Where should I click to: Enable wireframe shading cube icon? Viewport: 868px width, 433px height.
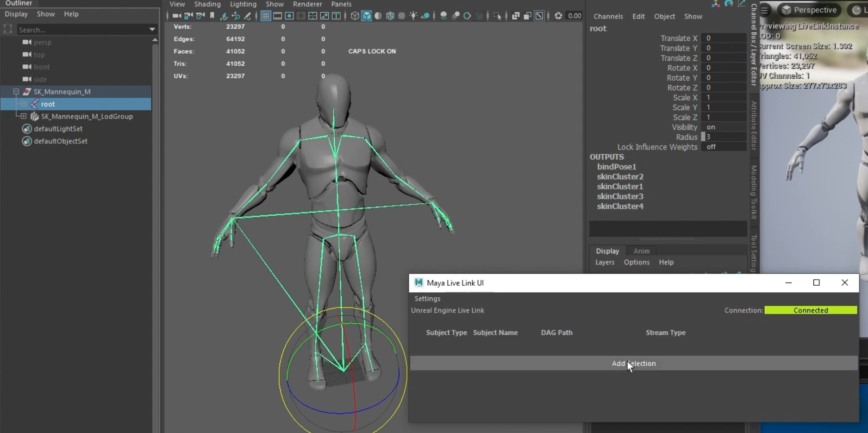[x=355, y=16]
